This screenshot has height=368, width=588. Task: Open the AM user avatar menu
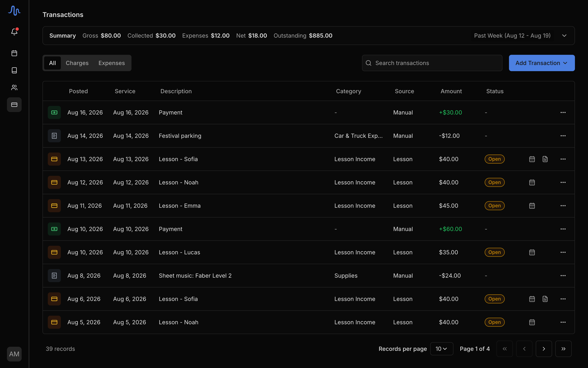click(x=14, y=354)
